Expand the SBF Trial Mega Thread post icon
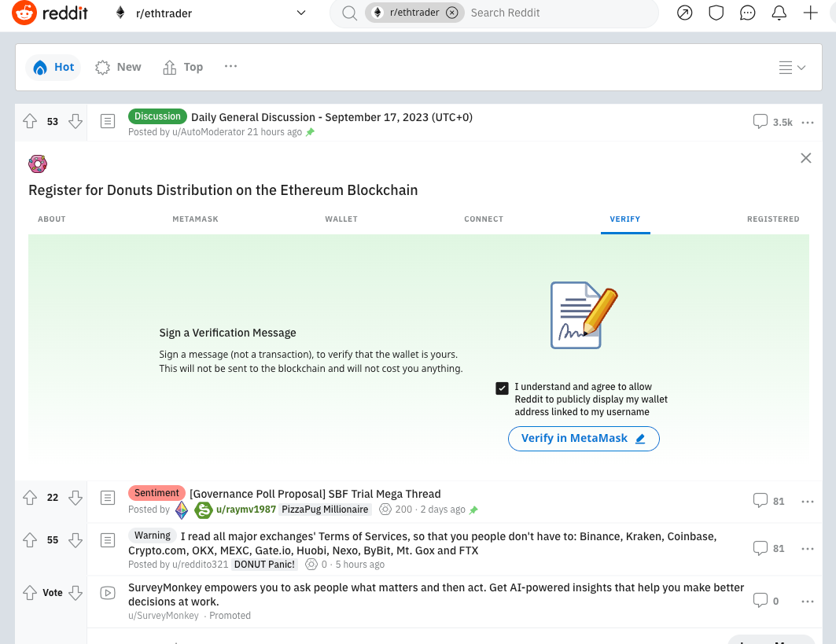The height and width of the screenshot is (644, 836). 108,498
